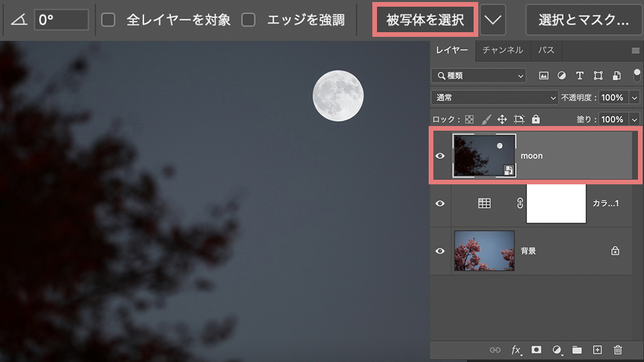Lock position move icon

click(x=502, y=119)
